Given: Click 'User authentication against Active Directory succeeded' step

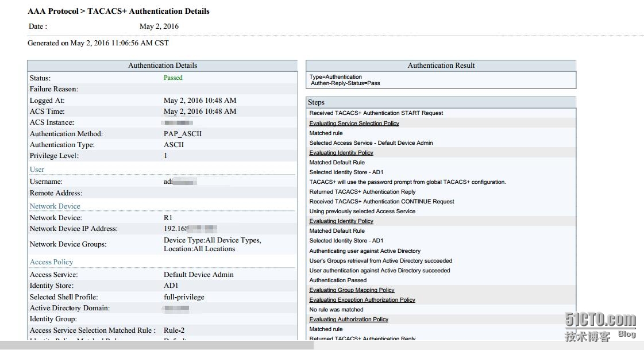Looking at the screenshot, I should [380, 271].
